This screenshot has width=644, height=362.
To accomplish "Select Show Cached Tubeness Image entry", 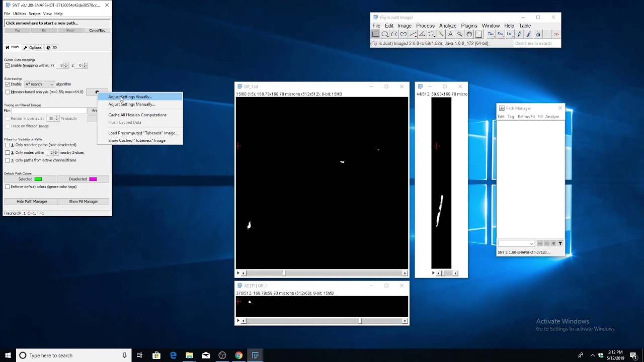I will click(x=140, y=140).
